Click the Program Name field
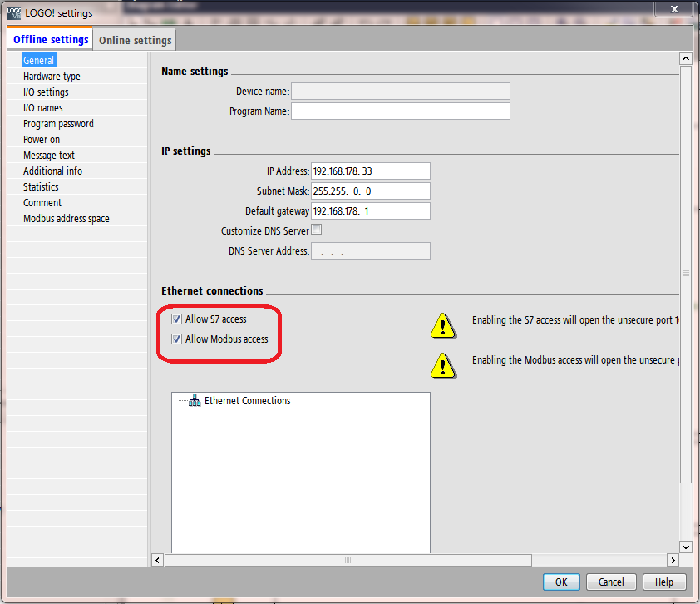This screenshot has height=604, width=700. pos(401,111)
